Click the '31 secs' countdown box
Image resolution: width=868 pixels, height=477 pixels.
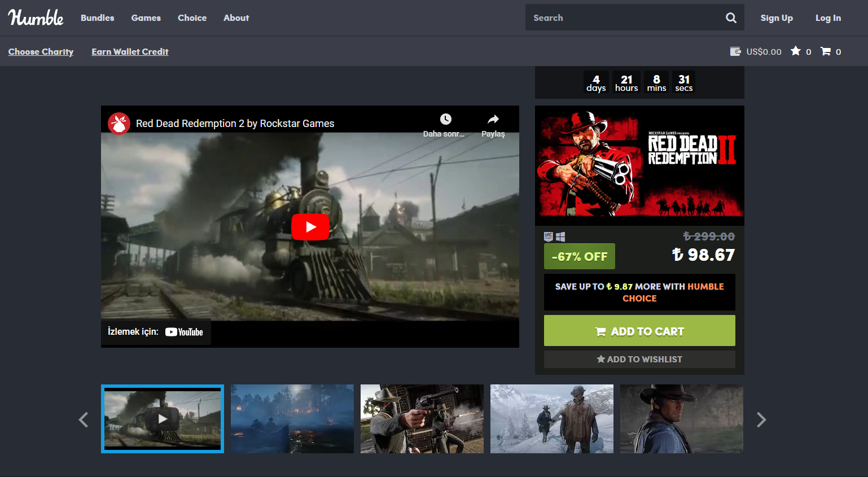(x=684, y=82)
